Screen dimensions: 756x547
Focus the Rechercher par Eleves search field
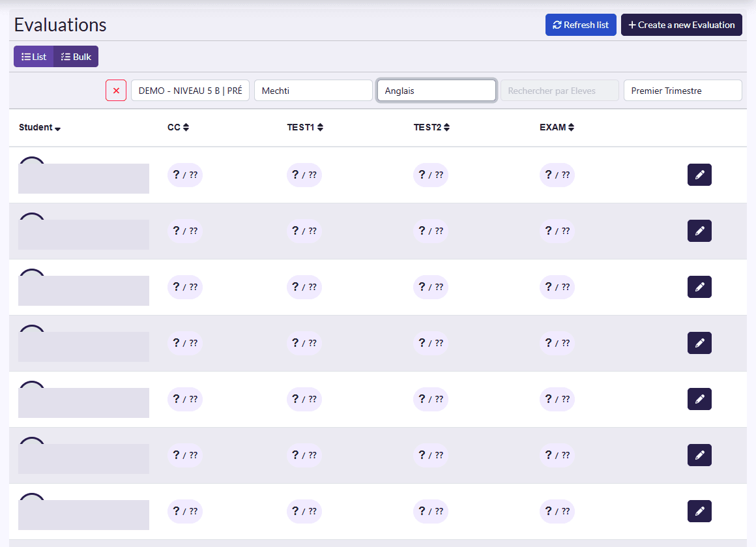pyautogui.click(x=560, y=90)
